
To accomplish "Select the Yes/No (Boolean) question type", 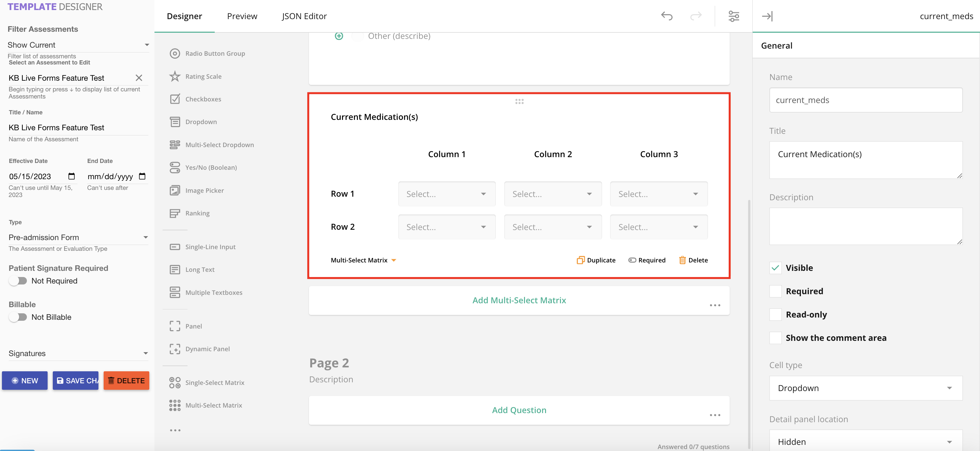I will [x=211, y=167].
